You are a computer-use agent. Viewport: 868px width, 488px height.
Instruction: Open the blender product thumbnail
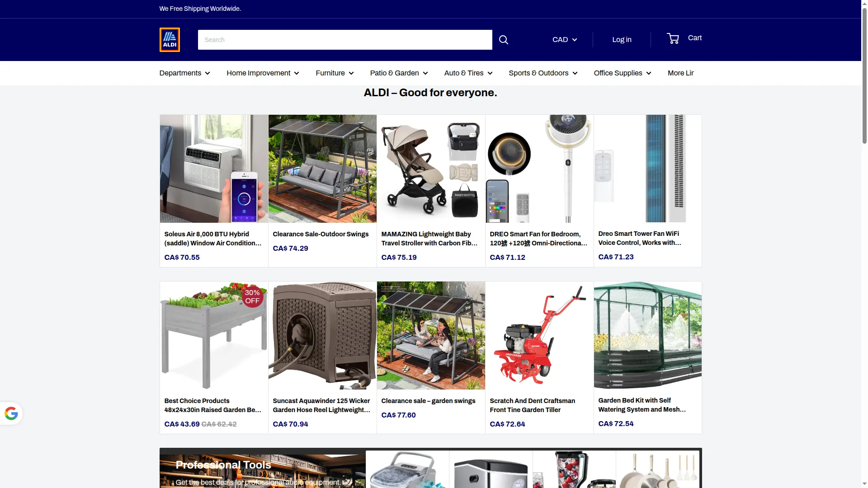tap(574, 469)
